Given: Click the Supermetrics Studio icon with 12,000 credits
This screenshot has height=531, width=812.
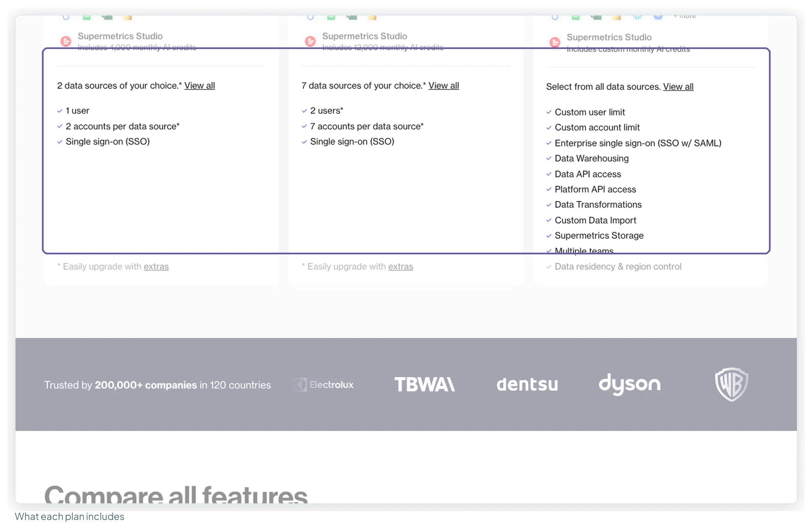Looking at the screenshot, I should click(310, 41).
